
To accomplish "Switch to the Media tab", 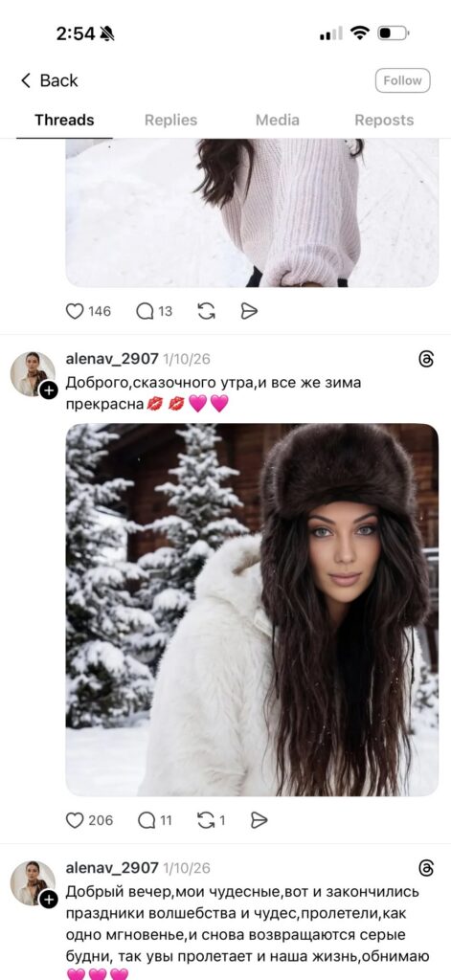I will click(x=277, y=120).
